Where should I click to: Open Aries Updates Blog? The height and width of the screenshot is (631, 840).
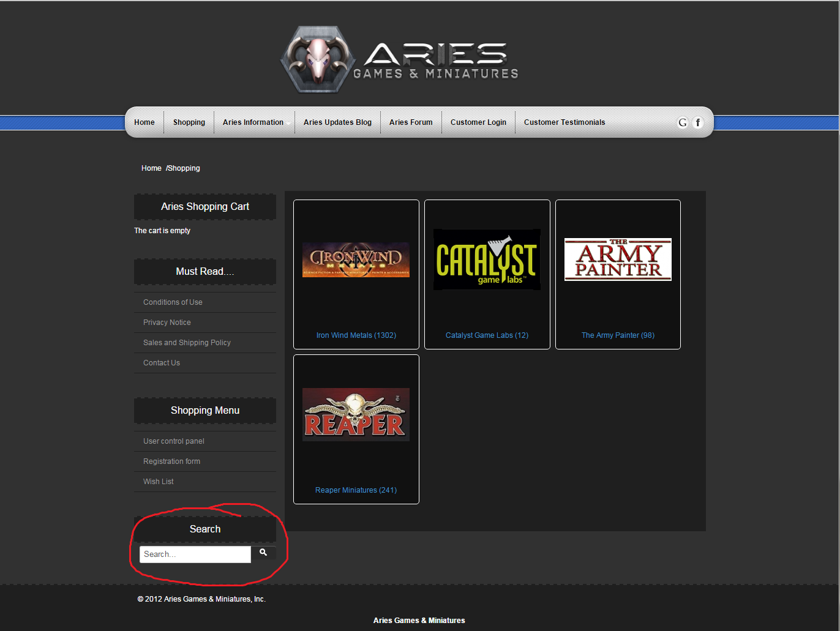click(337, 122)
